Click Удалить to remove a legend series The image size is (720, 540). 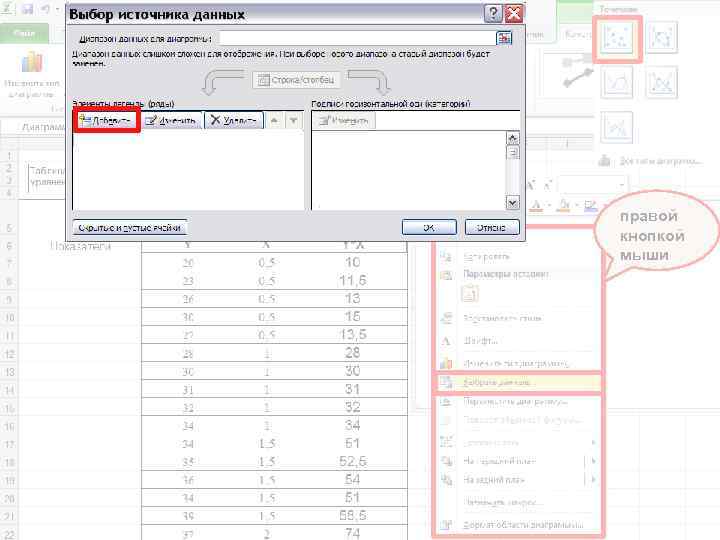(234, 120)
